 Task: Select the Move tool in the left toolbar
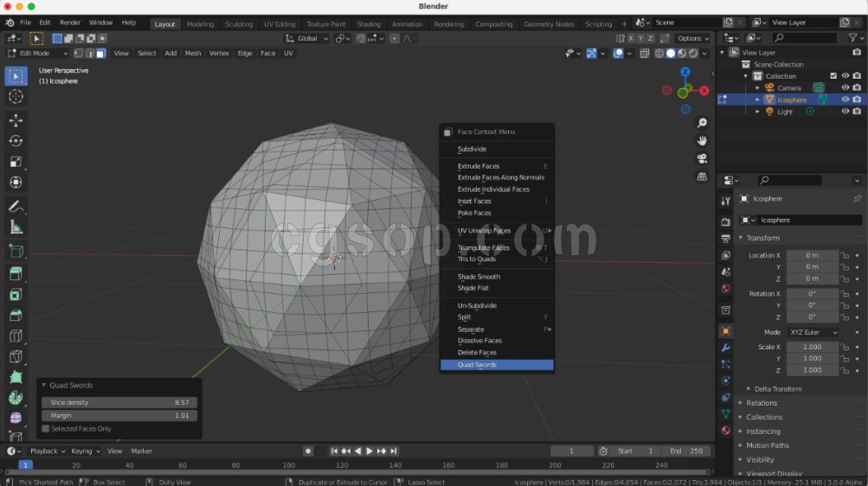(16, 119)
